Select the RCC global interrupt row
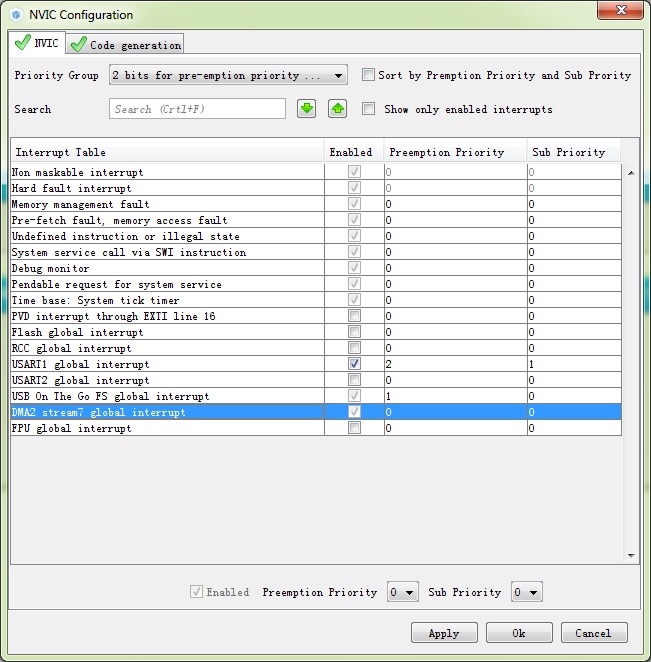 click(x=316, y=348)
